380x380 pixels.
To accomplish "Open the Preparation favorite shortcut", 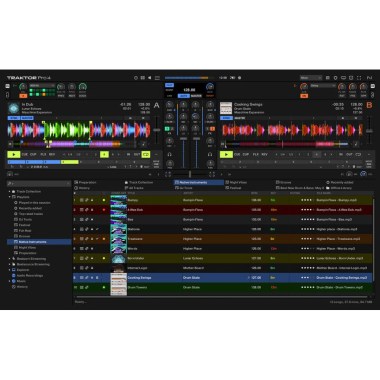I will coord(86,182).
